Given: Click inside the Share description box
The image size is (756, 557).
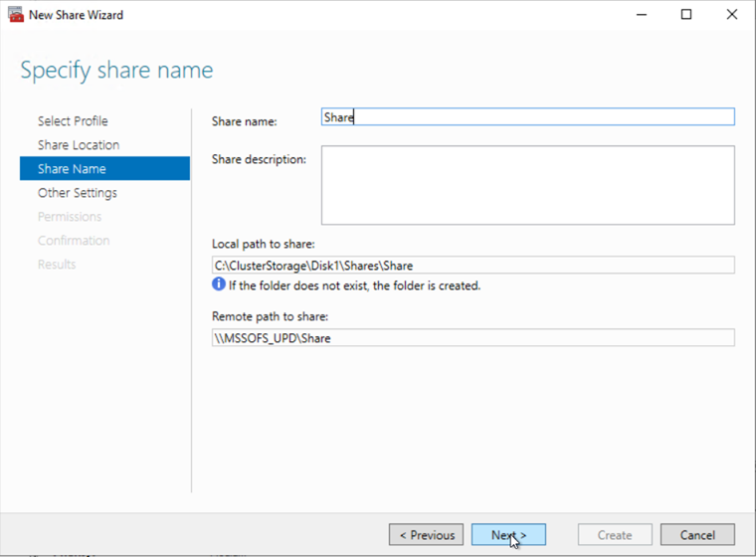Looking at the screenshot, I should pos(527,186).
